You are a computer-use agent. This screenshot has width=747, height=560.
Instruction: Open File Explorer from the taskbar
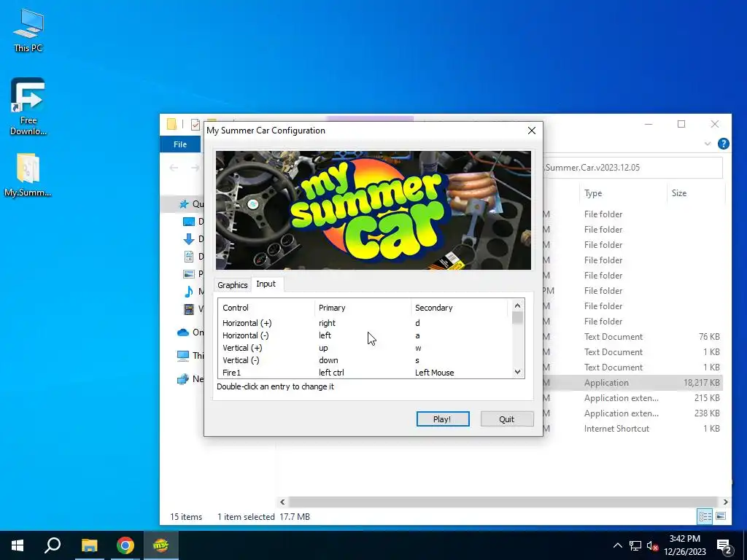pyautogui.click(x=89, y=545)
